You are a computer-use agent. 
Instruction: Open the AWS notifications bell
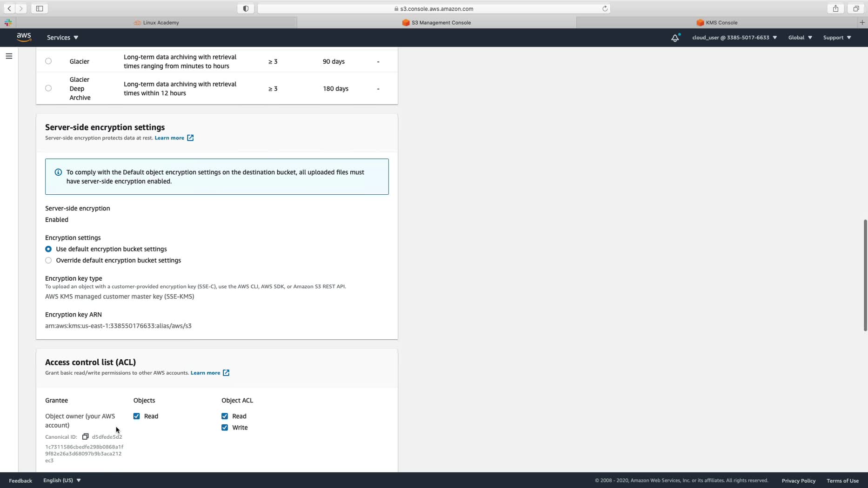point(675,38)
